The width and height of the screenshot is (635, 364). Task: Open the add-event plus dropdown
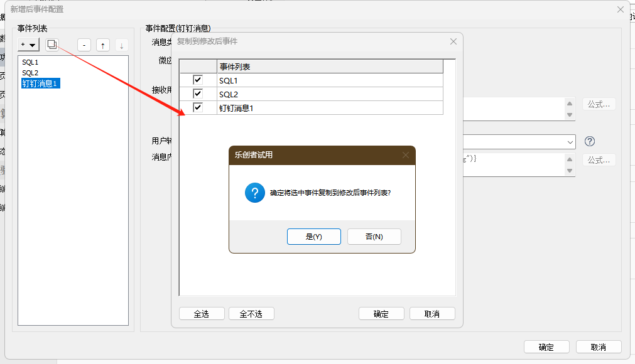[28, 45]
